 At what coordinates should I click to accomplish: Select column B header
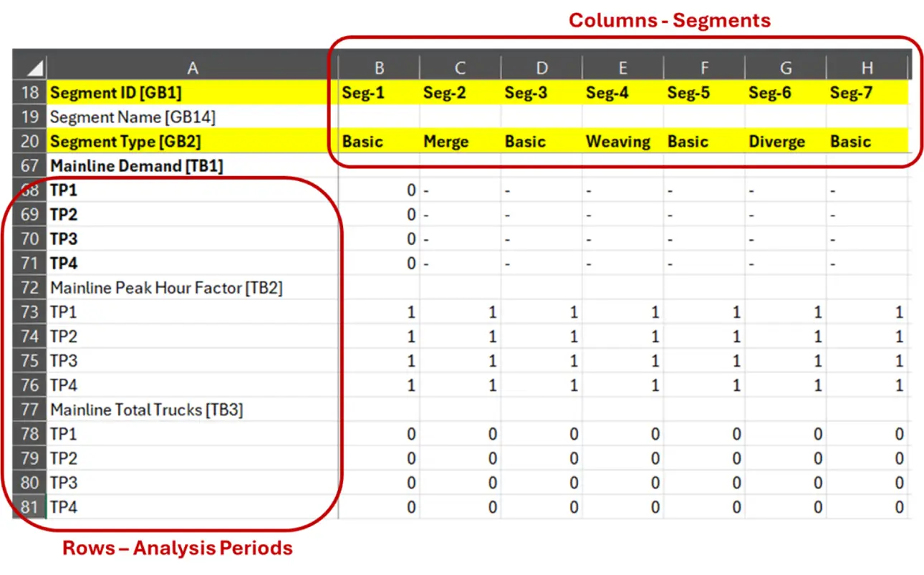click(379, 67)
